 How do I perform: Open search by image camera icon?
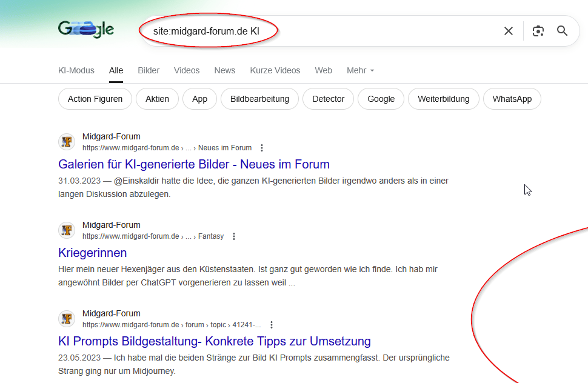(x=538, y=31)
